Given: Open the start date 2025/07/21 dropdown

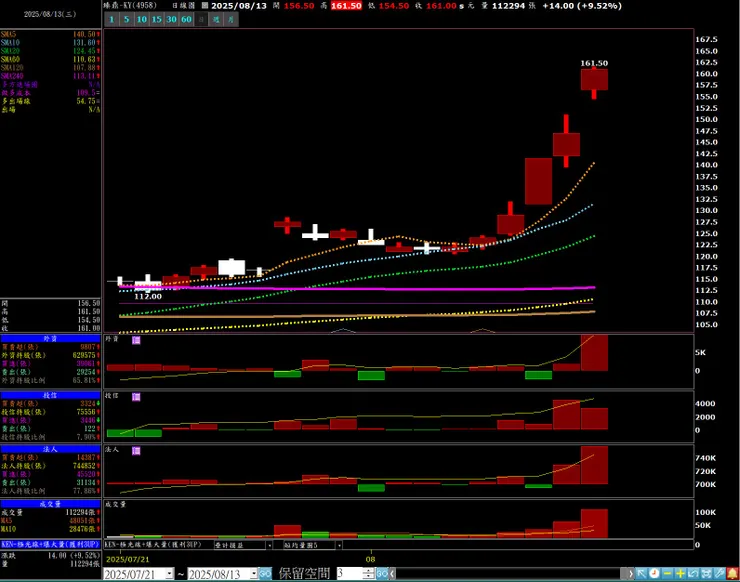Looking at the screenshot, I should click(169, 574).
